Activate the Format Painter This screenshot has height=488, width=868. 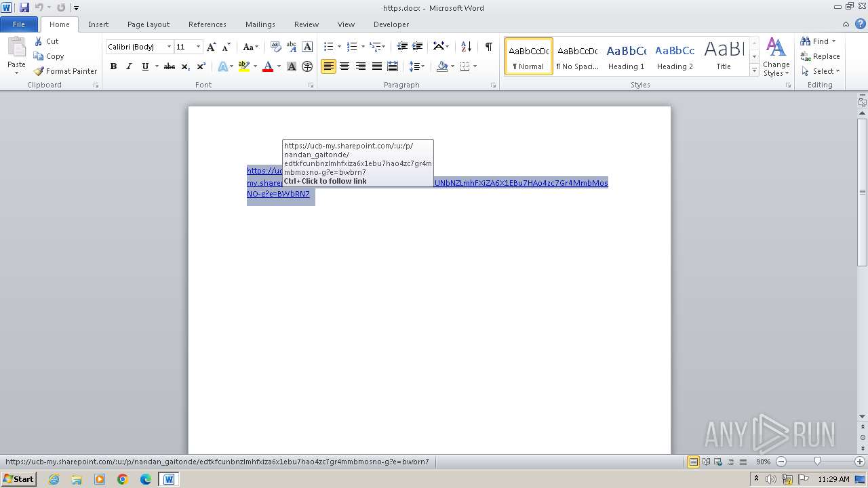point(65,71)
